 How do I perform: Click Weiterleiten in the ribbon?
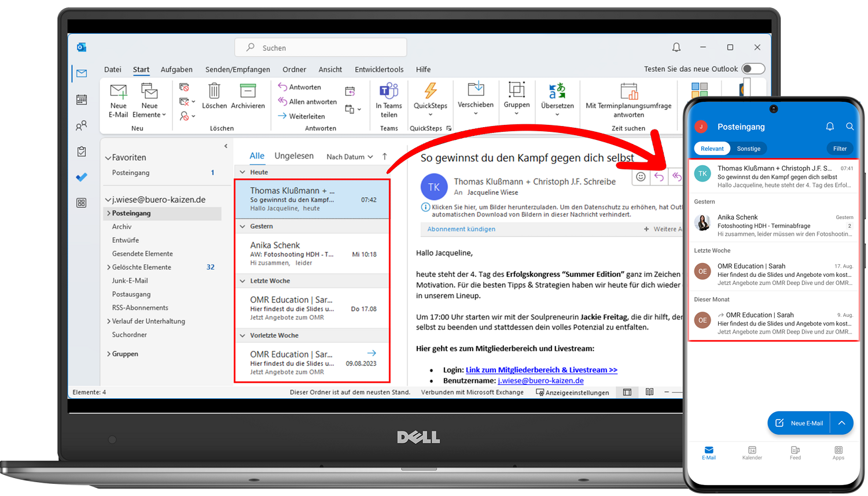point(301,116)
